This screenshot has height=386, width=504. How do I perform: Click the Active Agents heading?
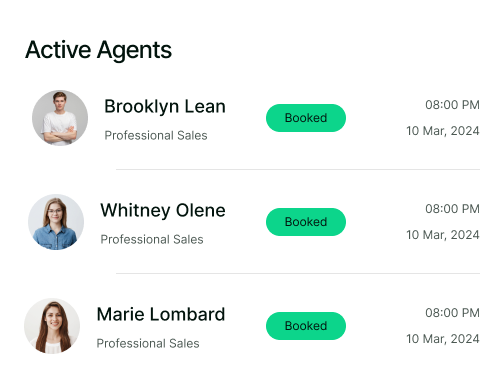coord(98,50)
